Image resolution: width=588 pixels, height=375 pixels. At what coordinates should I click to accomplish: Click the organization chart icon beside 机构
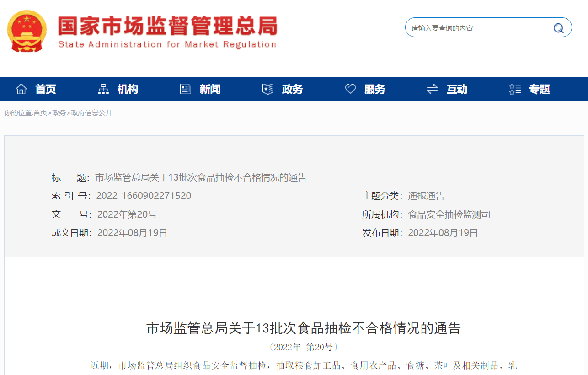(103, 89)
